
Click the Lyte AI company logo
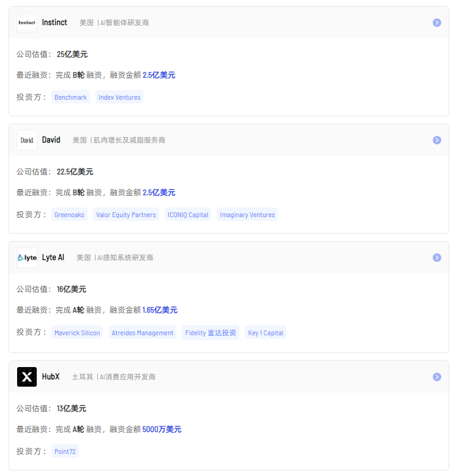point(27,258)
